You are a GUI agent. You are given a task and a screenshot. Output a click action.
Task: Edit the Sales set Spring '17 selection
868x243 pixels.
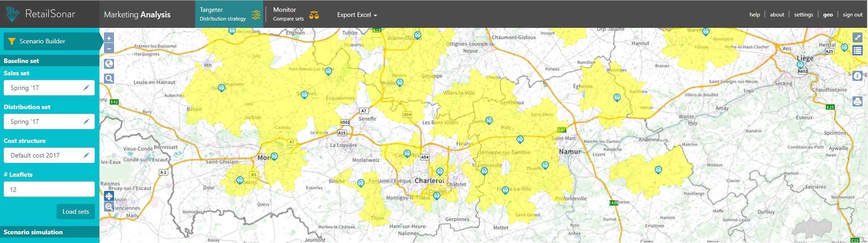[x=86, y=88]
